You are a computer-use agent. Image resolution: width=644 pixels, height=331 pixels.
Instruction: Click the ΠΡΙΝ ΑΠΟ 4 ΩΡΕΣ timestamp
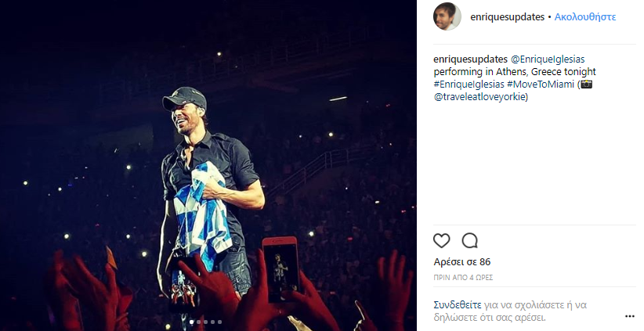pos(463,278)
